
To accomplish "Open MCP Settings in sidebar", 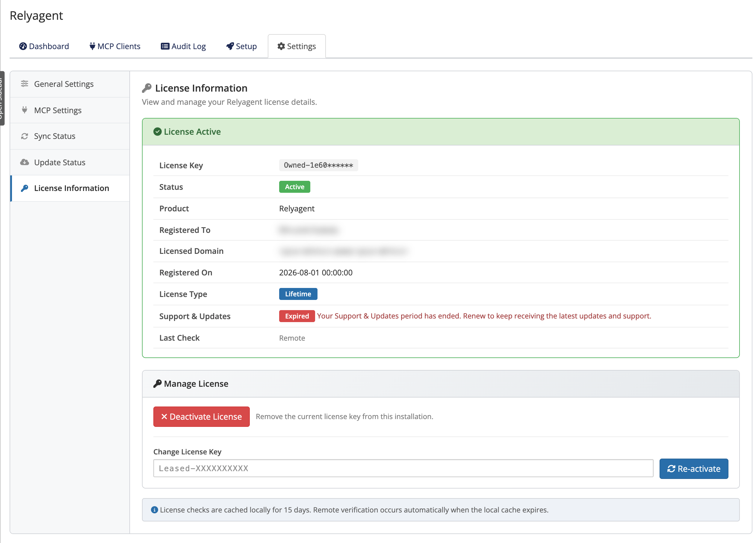I will point(70,110).
